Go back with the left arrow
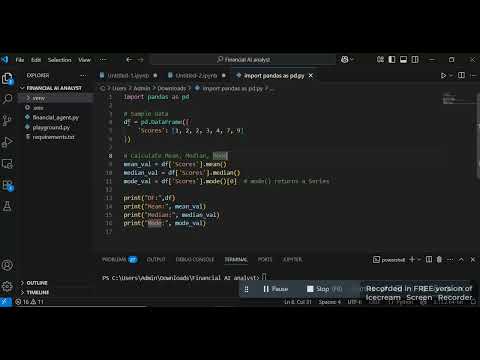 coord(129,60)
